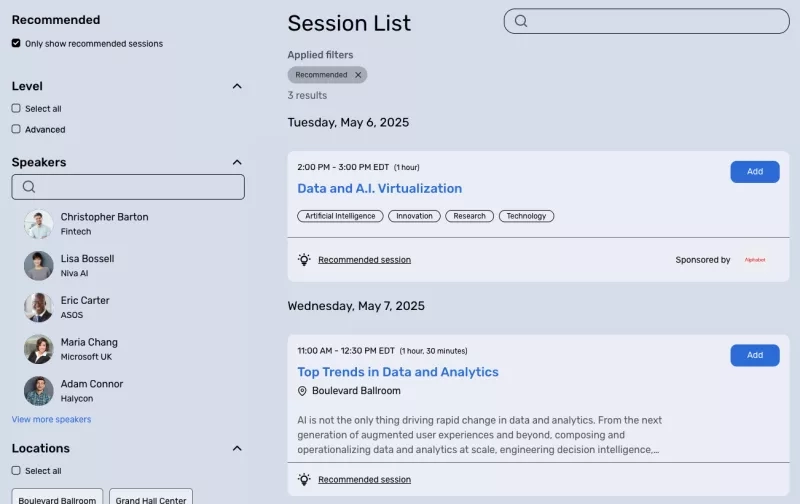Viewport: 800px width, 504px height.
Task: Click the location pin beside Boulevard Ballroom
Action: (x=302, y=391)
